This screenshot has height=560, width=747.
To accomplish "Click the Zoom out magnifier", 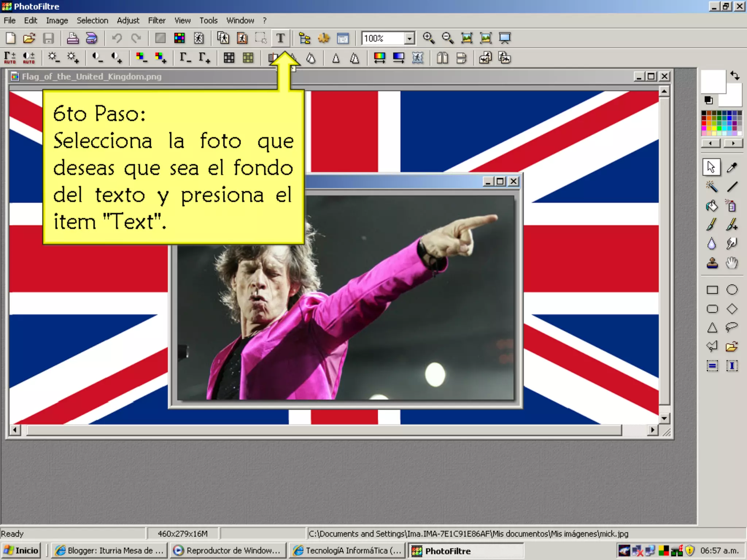I will (448, 38).
